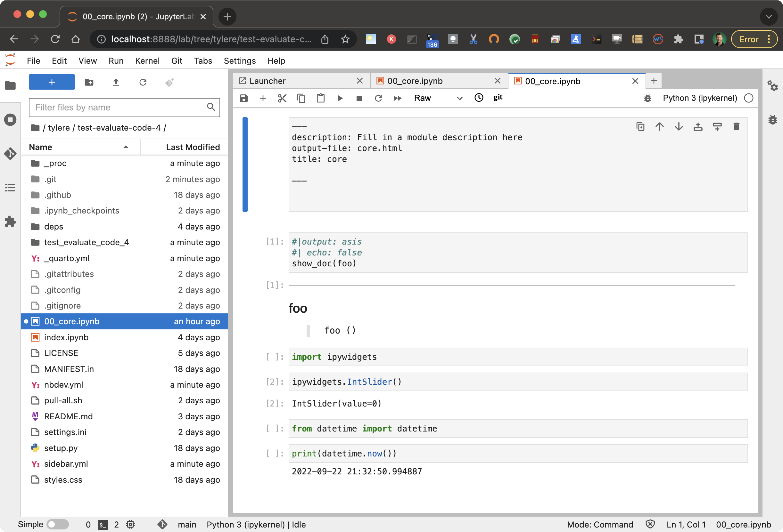Switch to the Launcher tab

[x=267, y=81]
